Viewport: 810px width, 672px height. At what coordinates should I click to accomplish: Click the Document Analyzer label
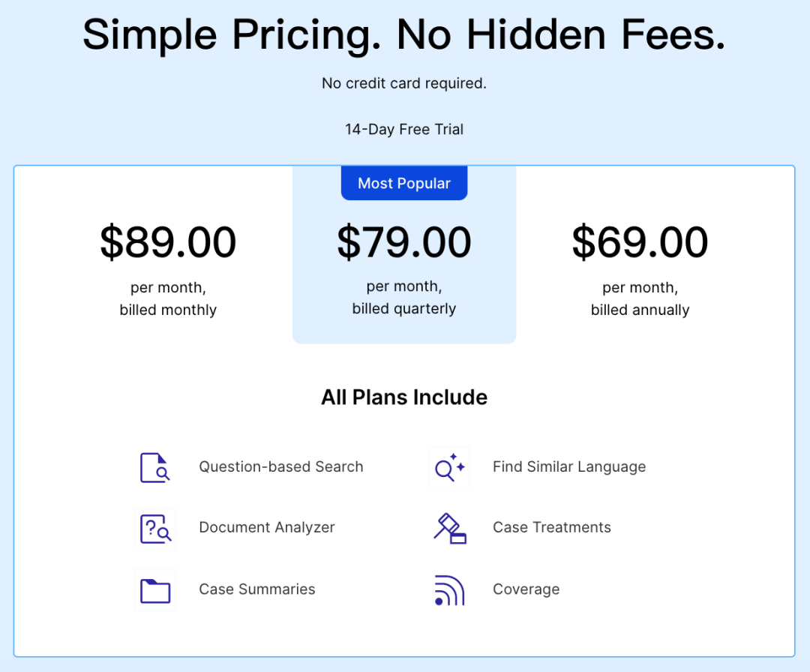[267, 527]
